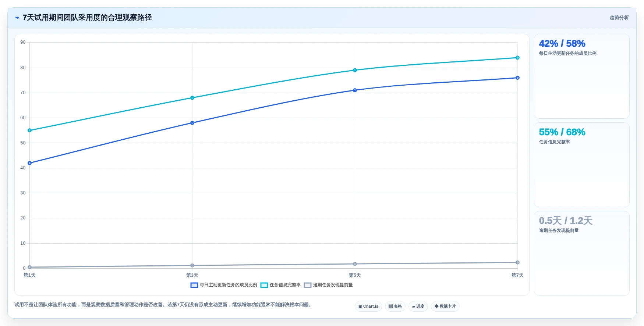Click the blue data point at 第1天
Screen dimensions: 644x326
[x=29, y=163]
